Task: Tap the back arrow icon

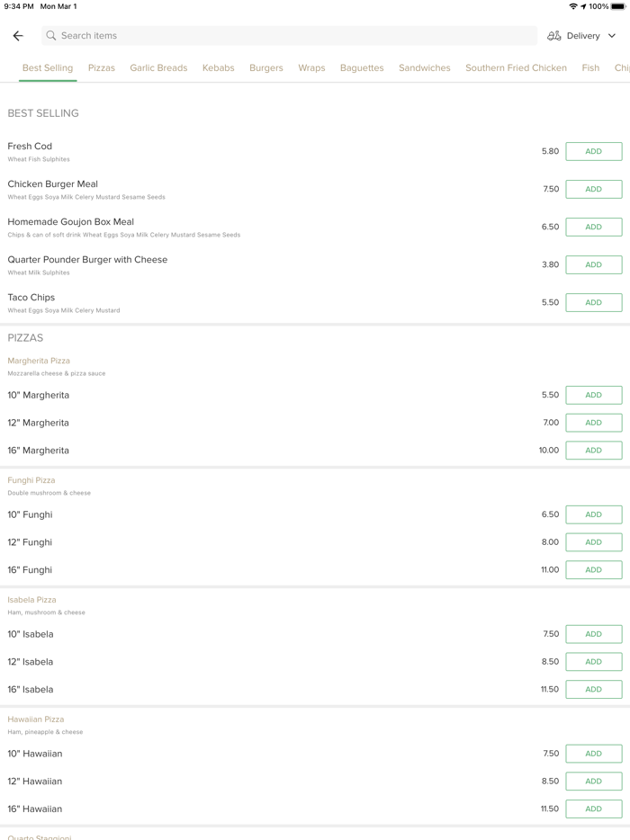Action: pos(18,36)
